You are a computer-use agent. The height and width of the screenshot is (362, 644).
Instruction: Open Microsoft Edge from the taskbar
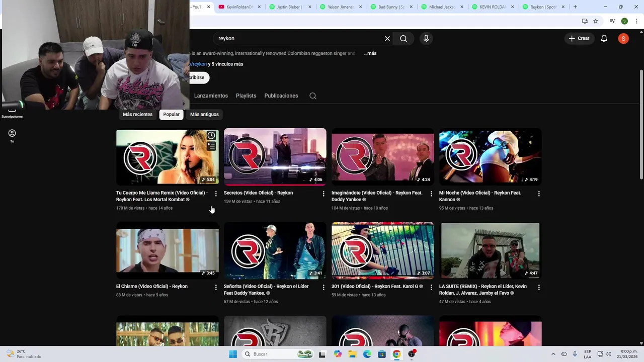pos(367,354)
